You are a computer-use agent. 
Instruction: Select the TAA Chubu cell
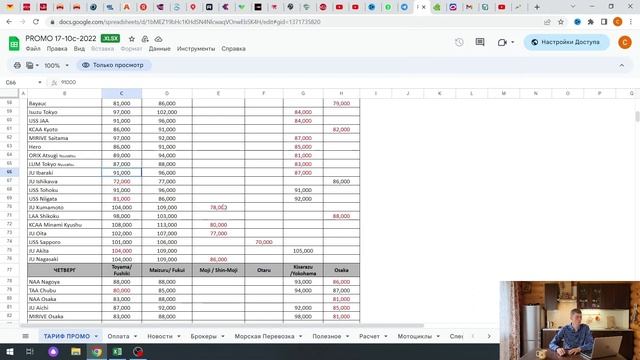pos(64,290)
